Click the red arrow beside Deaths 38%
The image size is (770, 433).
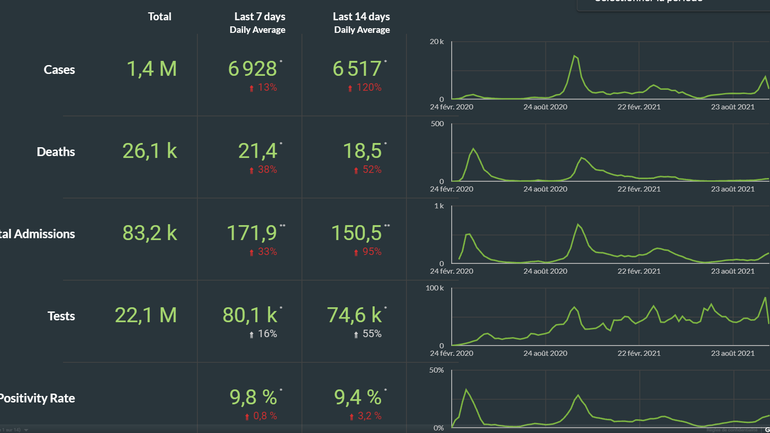pyautogui.click(x=250, y=170)
